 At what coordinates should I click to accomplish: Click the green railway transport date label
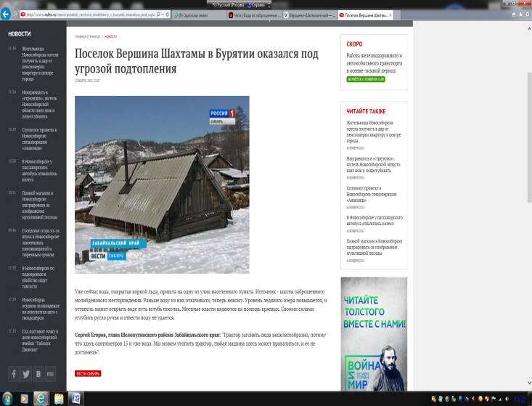click(365, 79)
